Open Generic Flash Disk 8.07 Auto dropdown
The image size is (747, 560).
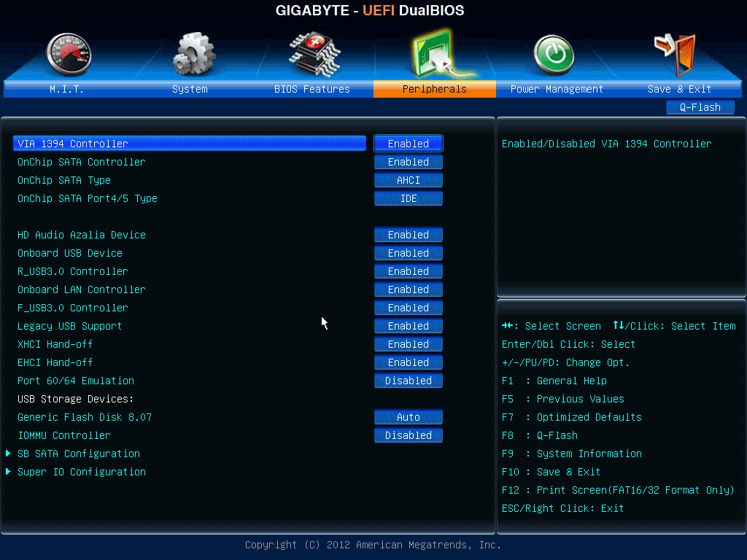[409, 417]
